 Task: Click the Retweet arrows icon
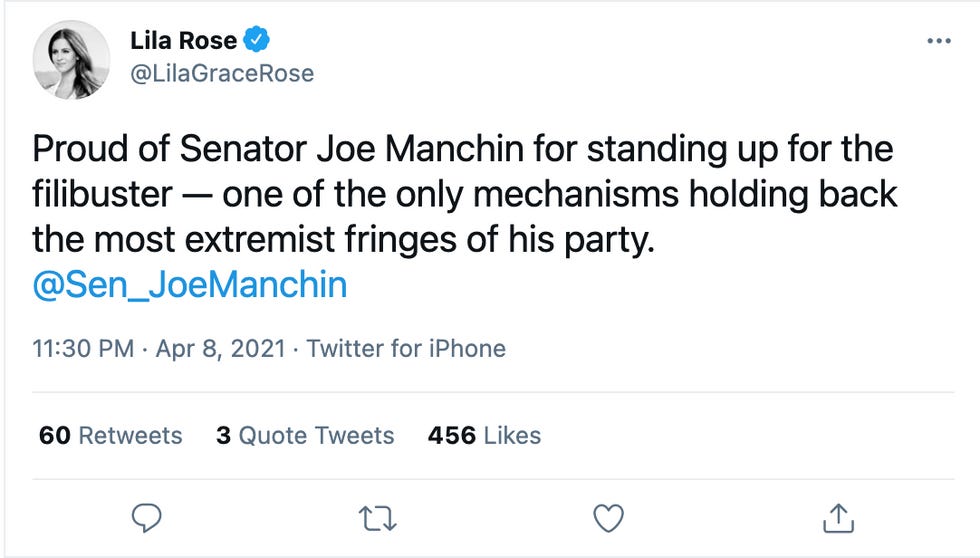coord(377,517)
